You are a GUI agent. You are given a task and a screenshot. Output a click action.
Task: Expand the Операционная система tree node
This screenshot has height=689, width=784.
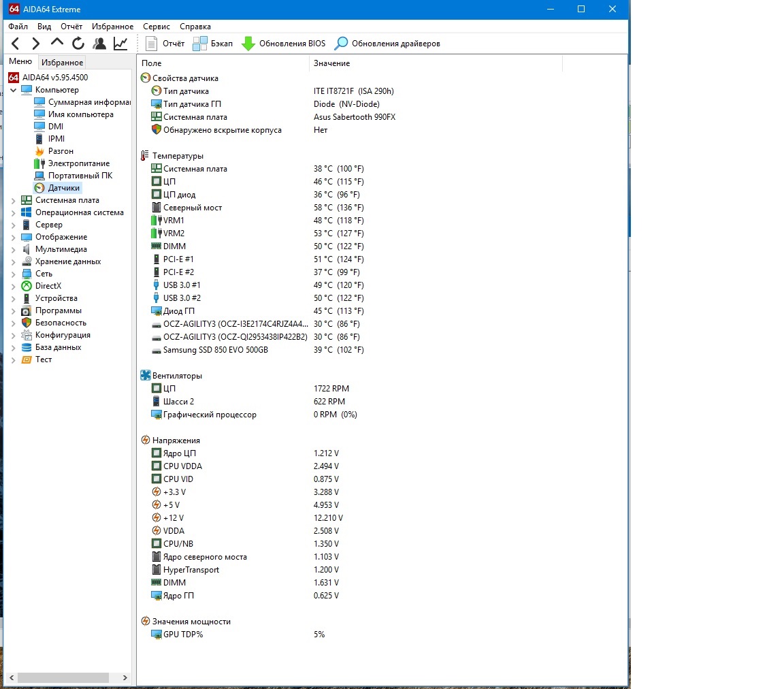[x=14, y=212]
